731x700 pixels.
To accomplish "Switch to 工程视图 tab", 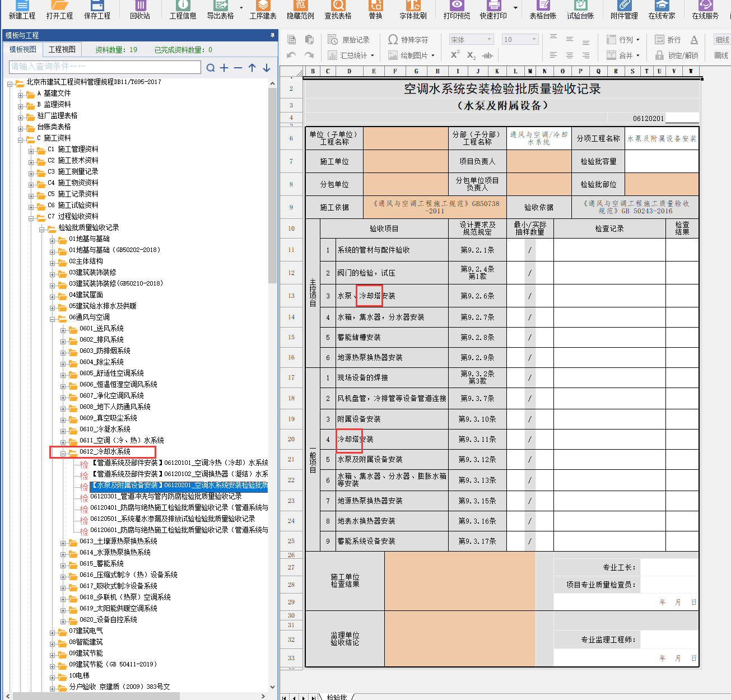I will (62, 49).
